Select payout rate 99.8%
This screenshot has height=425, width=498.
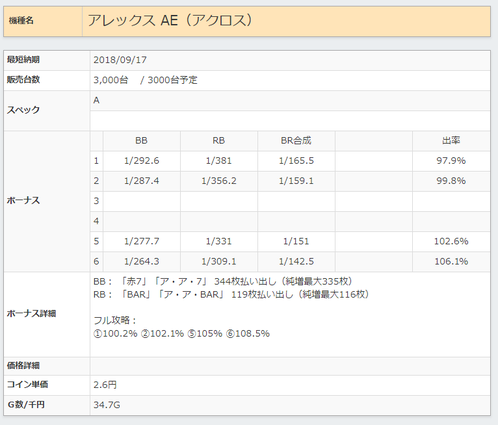click(451, 181)
